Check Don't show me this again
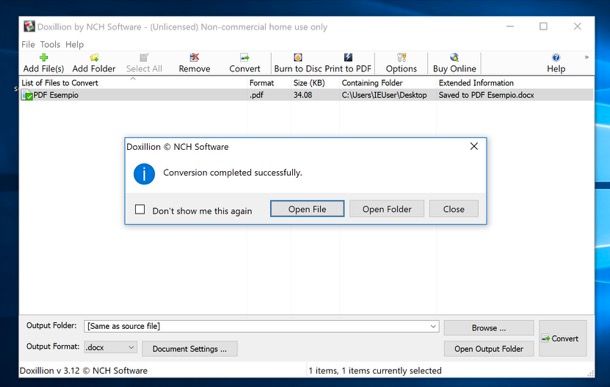The image size is (610, 387). 140,209
